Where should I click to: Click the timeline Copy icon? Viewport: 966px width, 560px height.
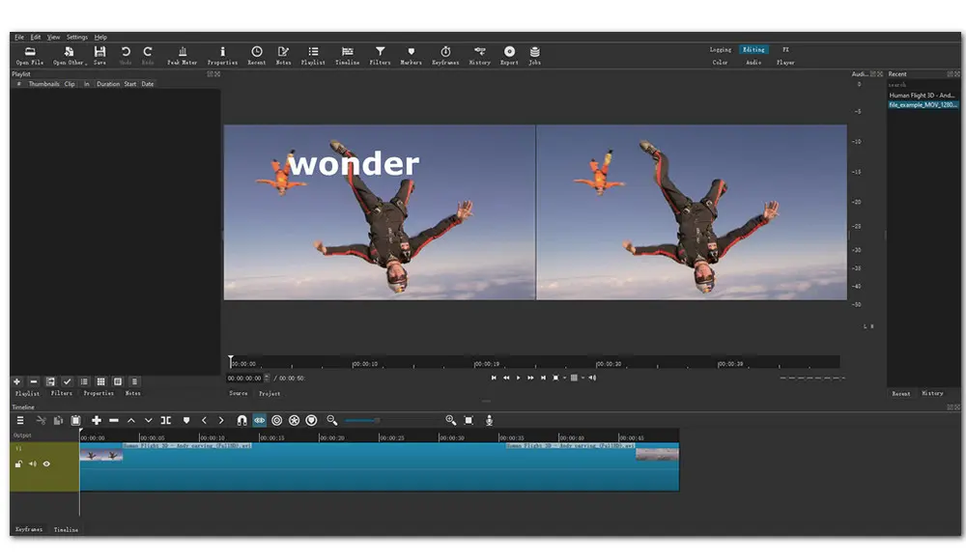[x=58, y=420]
